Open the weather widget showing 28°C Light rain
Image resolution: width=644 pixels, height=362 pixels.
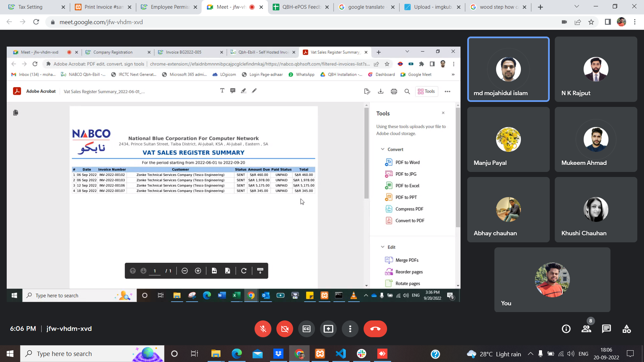494,354
